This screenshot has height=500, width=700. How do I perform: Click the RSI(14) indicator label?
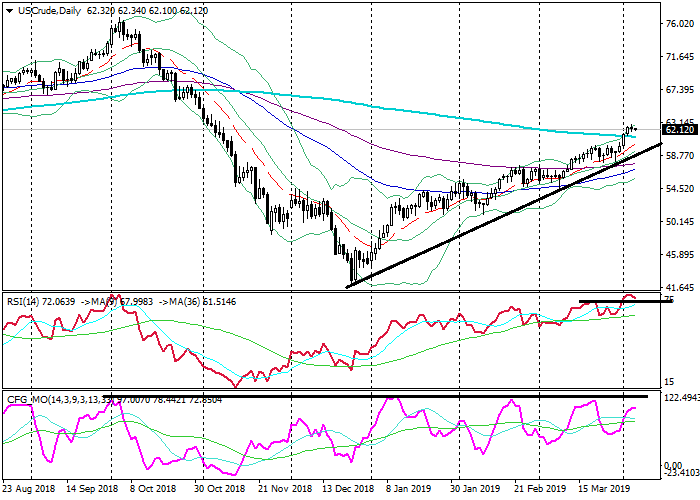pos(22,299)
